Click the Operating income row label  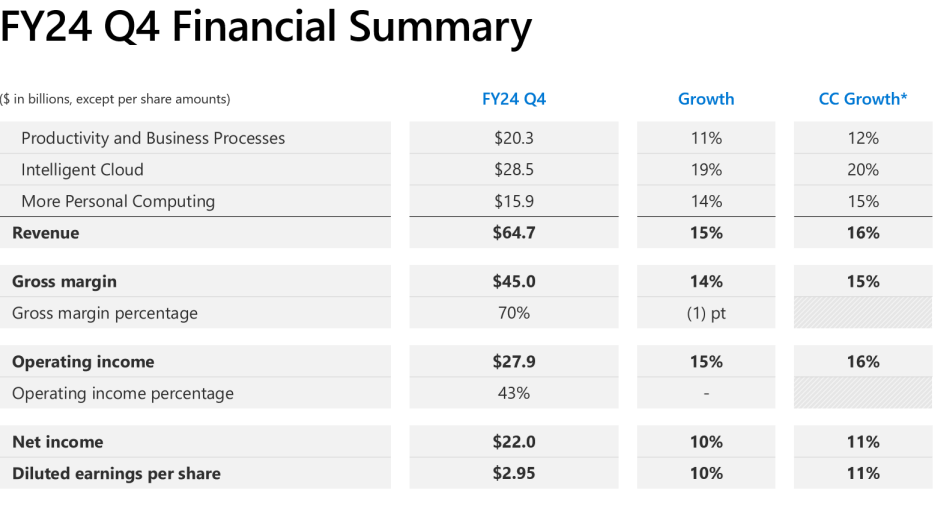83,362
